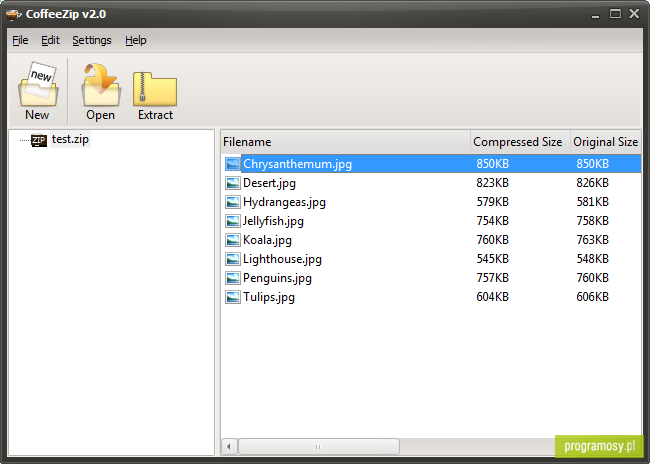Select the Hydrangeas.jpg filename

[x=284, y=202]
